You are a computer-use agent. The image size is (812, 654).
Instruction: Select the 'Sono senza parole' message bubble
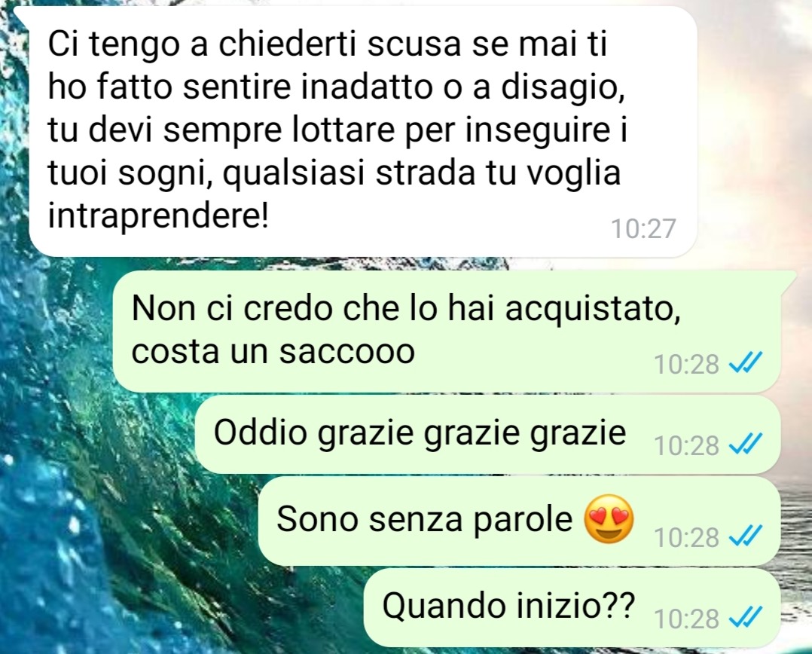[x=520, y=521]
